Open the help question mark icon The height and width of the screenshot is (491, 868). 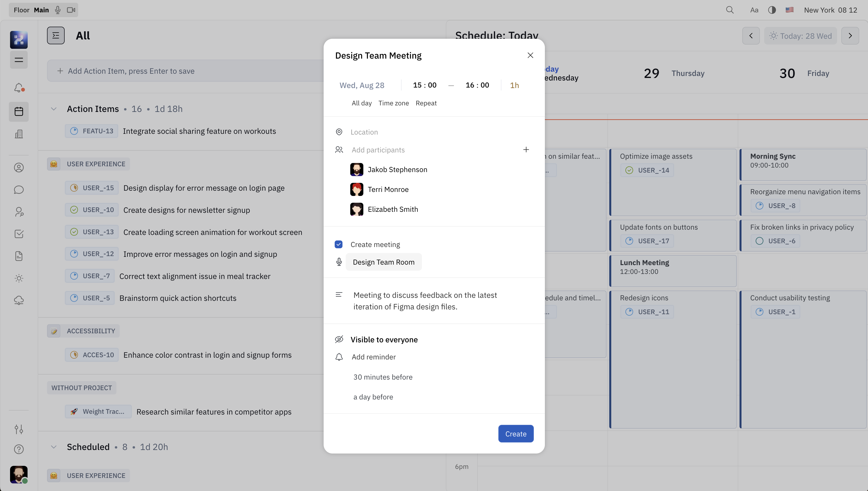click(19, 449)
